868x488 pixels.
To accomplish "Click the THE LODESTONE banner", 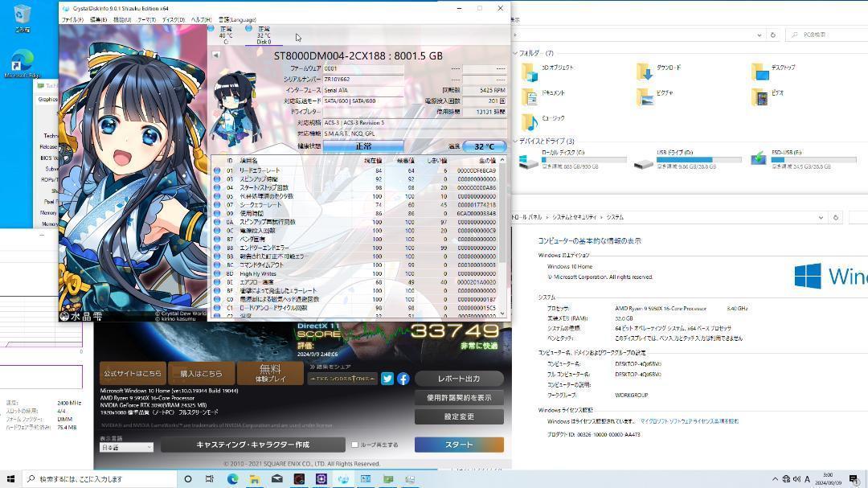I will click(x=342, y=379).
